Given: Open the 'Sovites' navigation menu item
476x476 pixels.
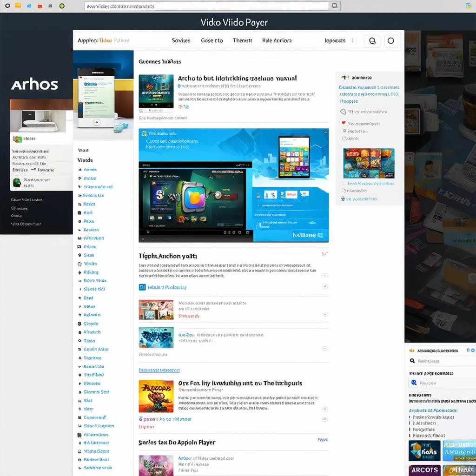Looking at the screenshot, I should tap(181, 41).
